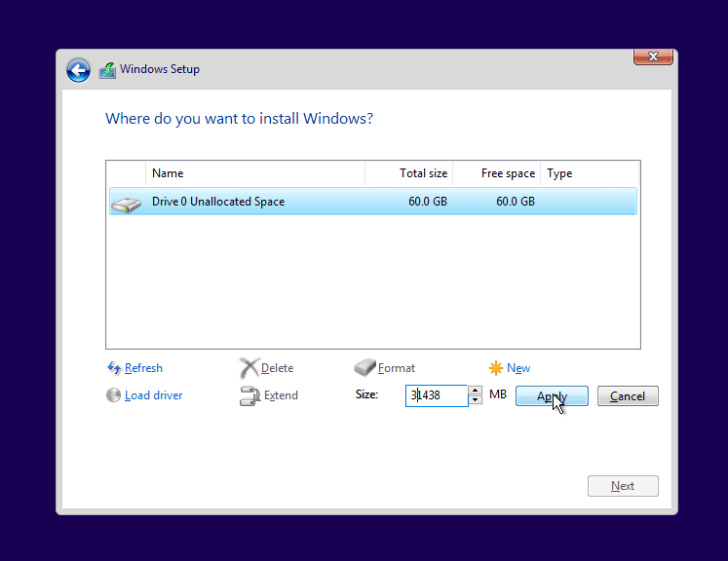Click the drive icon for Drive 0
Viewport: 728px width, 561px height.
point(127,205)
